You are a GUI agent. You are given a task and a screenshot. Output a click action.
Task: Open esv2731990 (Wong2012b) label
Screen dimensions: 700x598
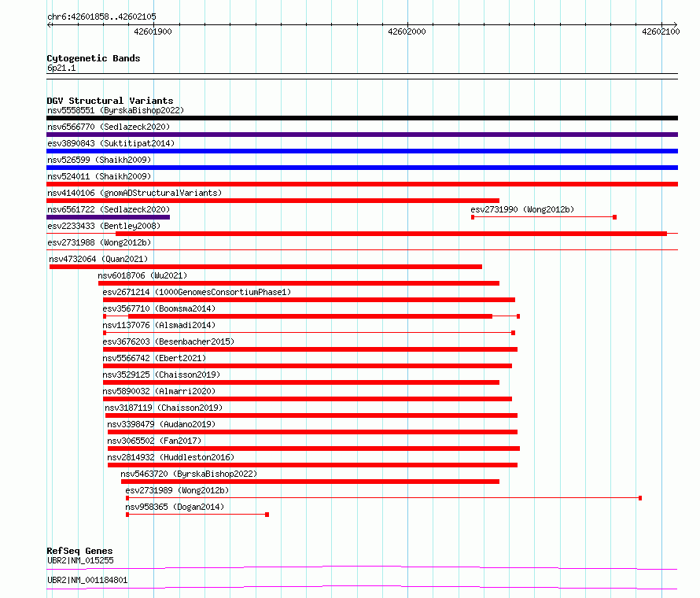pyautogui.click(x=522, y=209)
